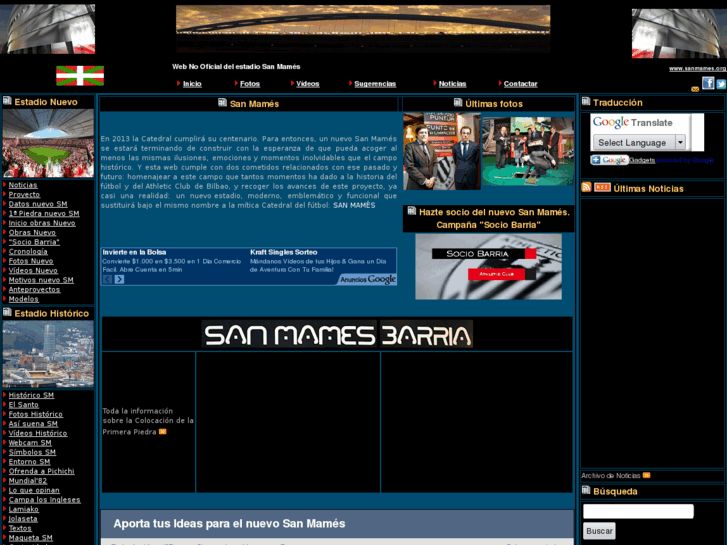Open Fotos in top navigation
This screenshot has width=727, height=545.
click(x=250, y=84)
